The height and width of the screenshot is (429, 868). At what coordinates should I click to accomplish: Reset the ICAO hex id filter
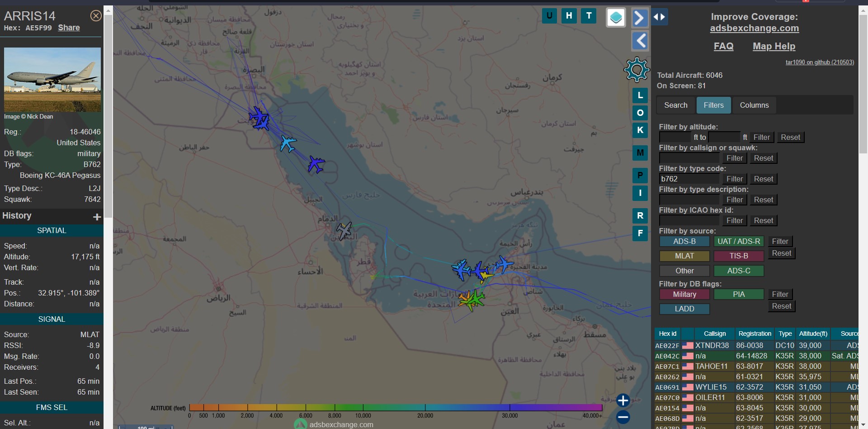[x=764, y=220]
